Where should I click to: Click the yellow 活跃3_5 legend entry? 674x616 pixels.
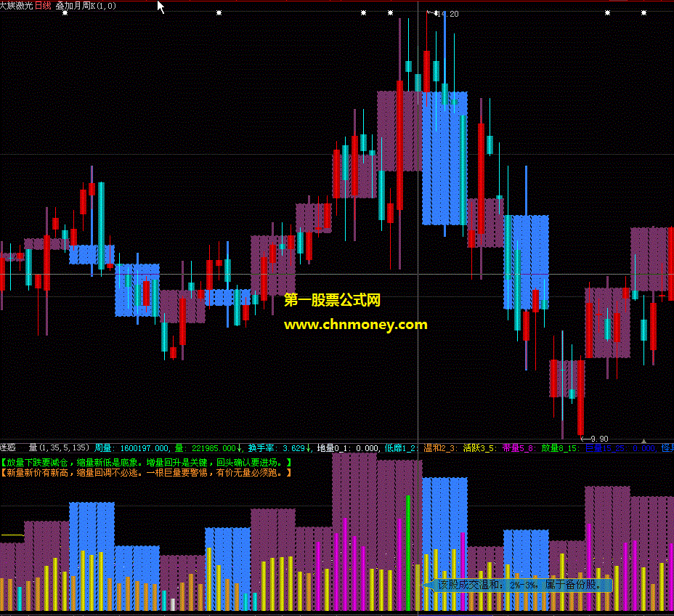pos(479,448)
